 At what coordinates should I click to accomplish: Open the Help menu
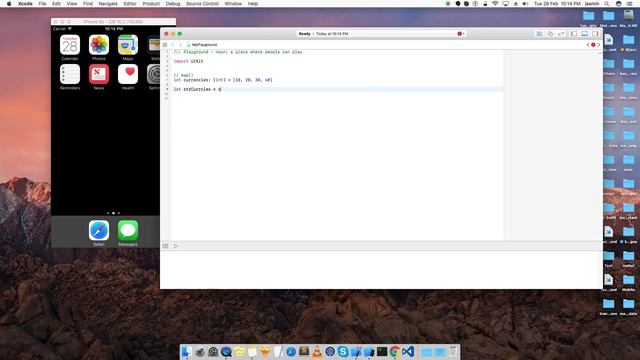click(253, 4)
